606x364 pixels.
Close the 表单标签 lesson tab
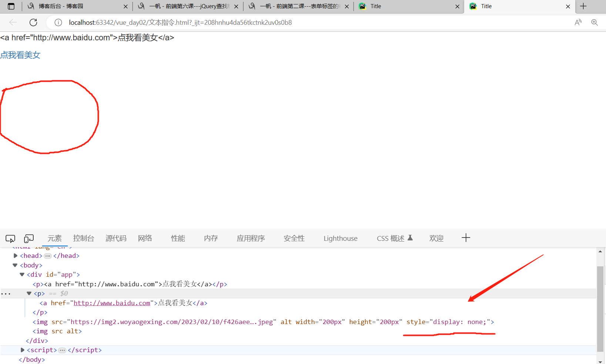[347, 6]
